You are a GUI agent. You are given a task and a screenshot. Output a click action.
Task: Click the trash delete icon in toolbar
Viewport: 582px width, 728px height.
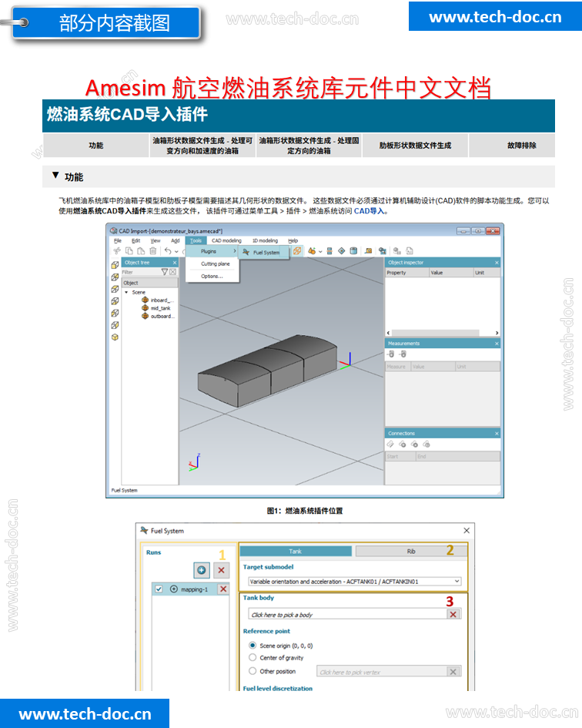[152, 250]
